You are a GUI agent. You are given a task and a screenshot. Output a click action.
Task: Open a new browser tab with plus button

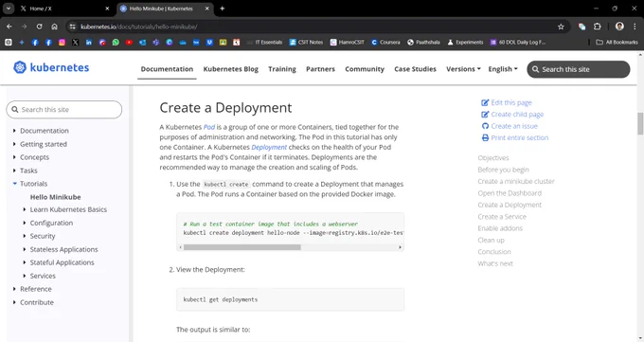point(223,9)
